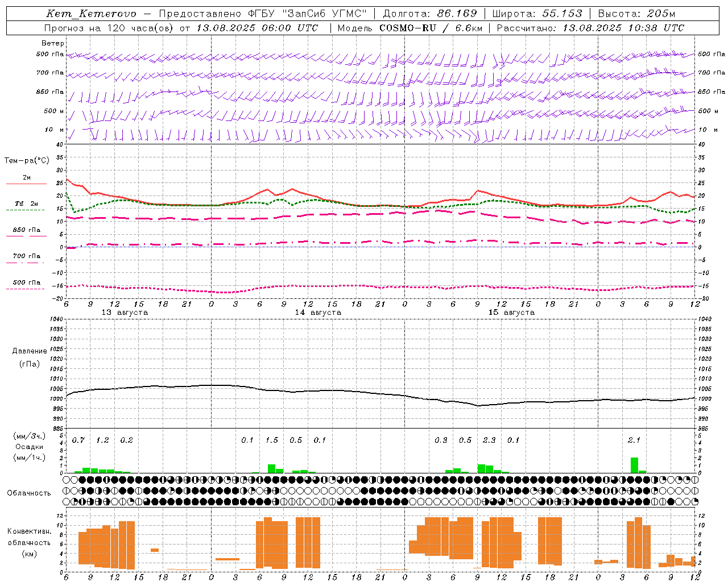Click the 'Осадки' precipitation label
Screen dimensions: 728x582
pos(30,447)
